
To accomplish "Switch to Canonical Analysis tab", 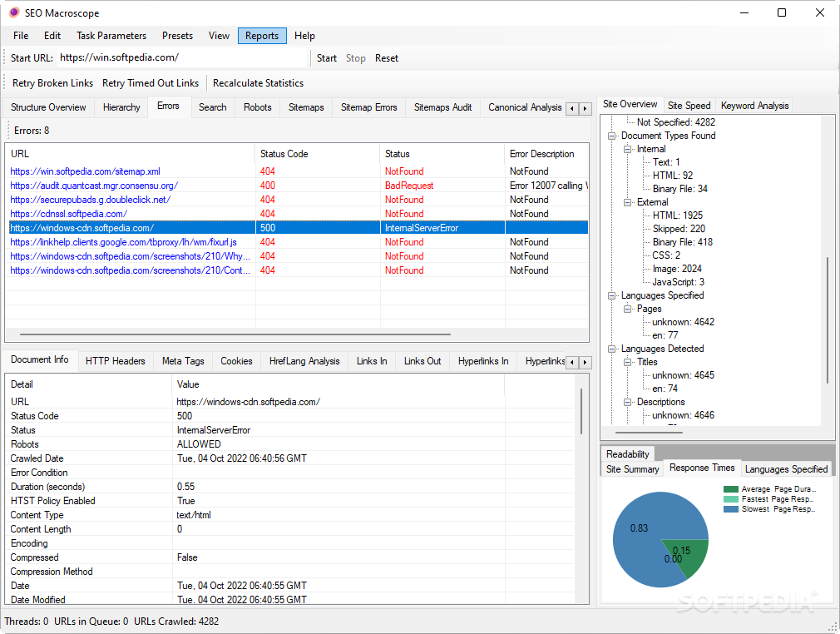I will pyautogui.click(x=525, y=107).
